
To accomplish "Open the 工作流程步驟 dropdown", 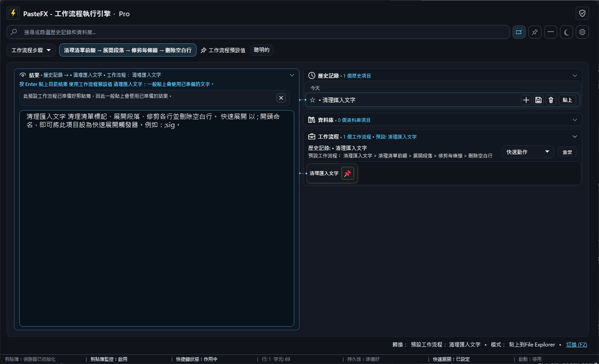I will click(31, 50).
